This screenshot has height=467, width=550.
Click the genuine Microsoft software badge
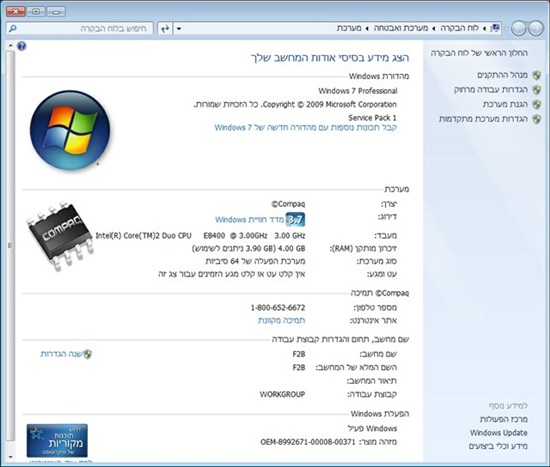tap(57, 441)
